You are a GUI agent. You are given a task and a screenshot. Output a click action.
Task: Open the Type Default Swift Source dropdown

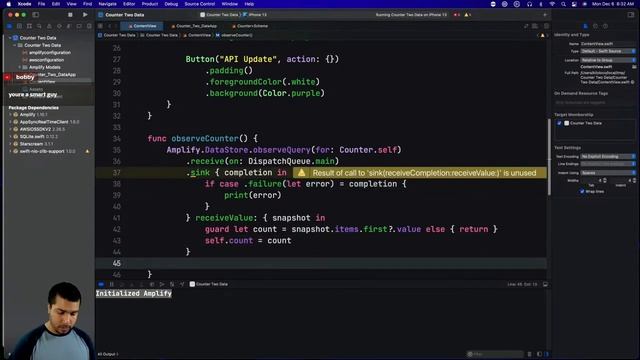pyautogui.click(x=608, y=51)
